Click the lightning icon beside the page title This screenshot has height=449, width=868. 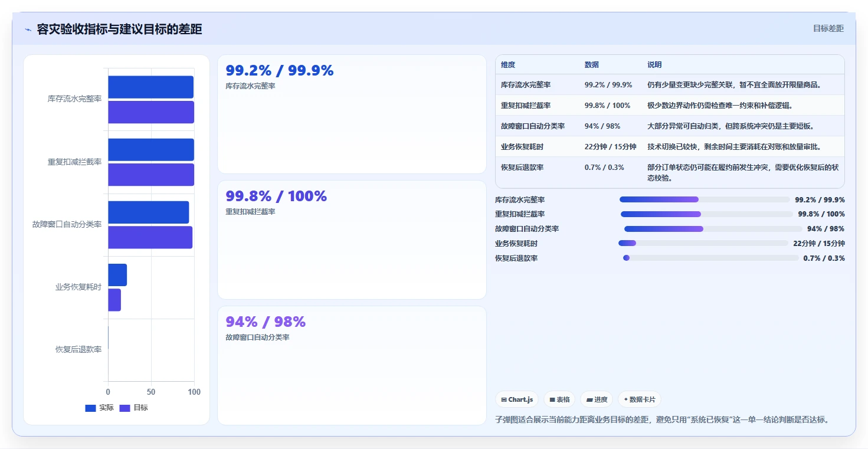click(28, 30)
